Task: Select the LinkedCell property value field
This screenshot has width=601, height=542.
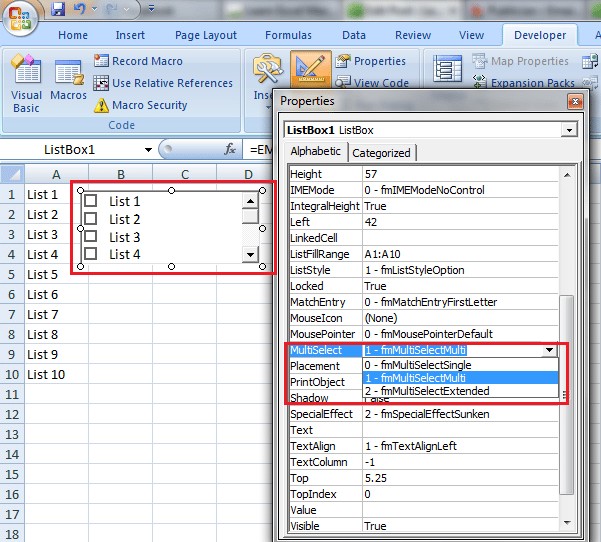Action: coord(460,238)
